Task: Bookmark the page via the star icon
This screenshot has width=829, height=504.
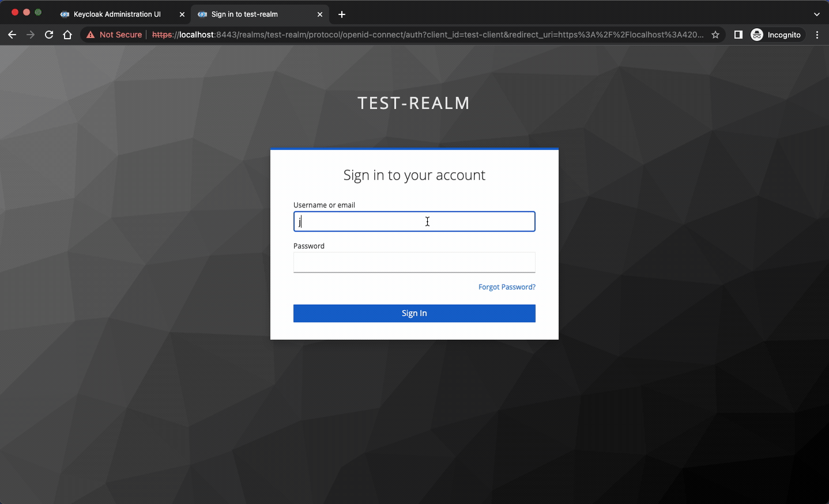Action: [x=715, y=35]
